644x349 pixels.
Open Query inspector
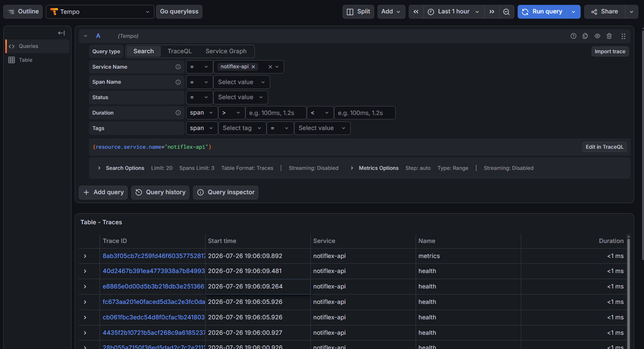tap(226, 193)
